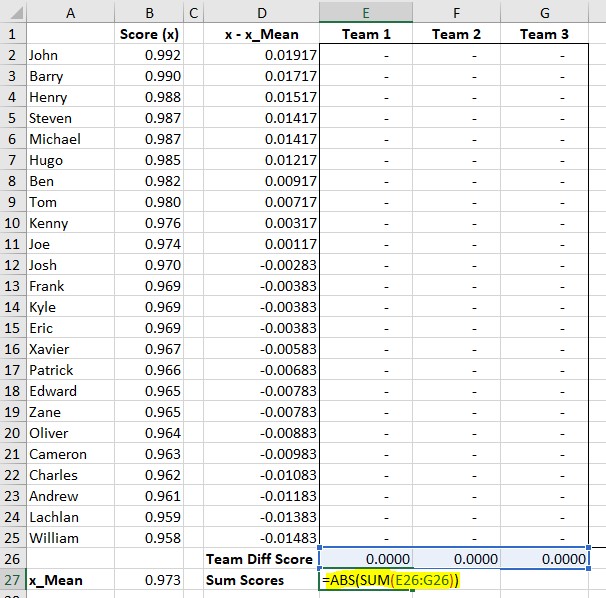Viewport: 606px width, 598px height.
Task: Select the column E header
Action: point(366,12)
